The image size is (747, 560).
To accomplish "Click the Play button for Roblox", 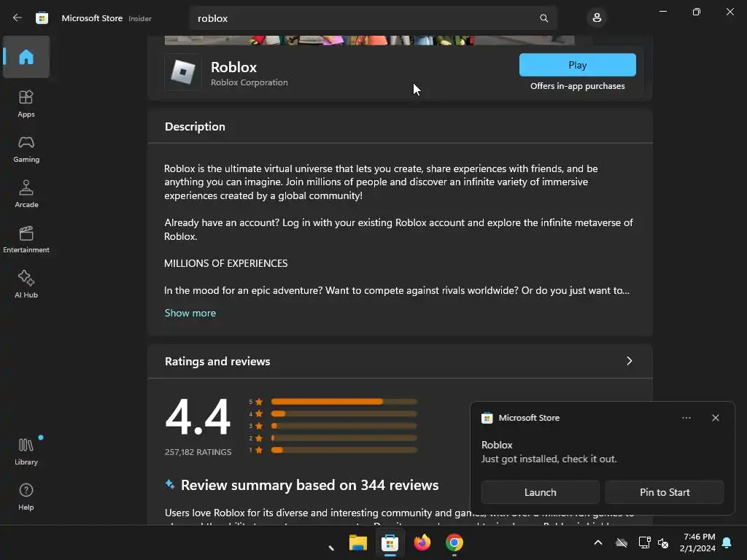I will click(578, 65).
